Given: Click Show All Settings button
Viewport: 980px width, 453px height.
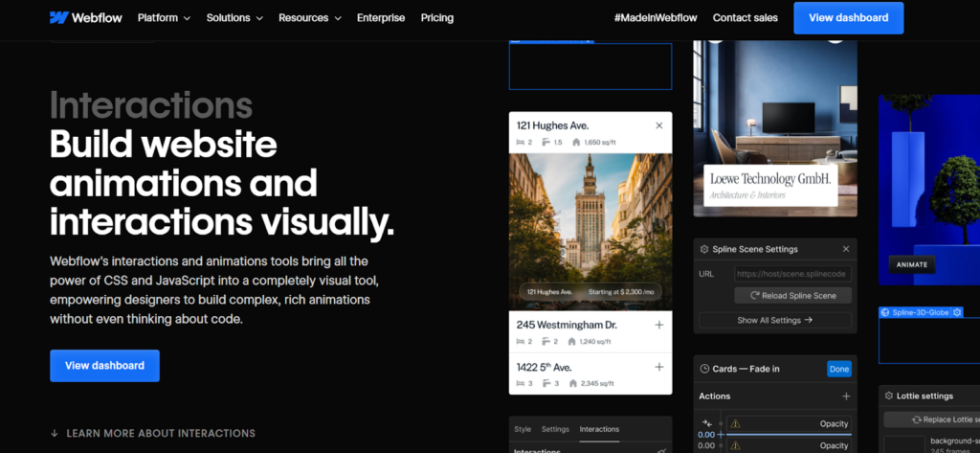Looking at the screenshot, I should click(775, 320).
